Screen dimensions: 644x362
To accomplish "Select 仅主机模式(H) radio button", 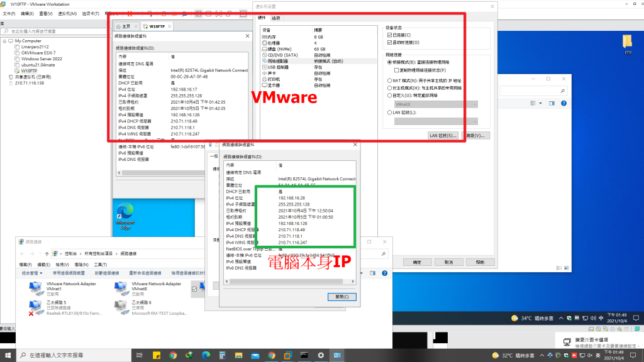I will 389,88.
